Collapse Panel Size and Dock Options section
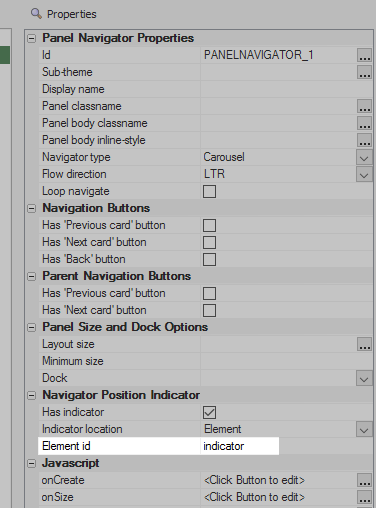The width and height of the screenshot is (376, 508). pos(31,327)
